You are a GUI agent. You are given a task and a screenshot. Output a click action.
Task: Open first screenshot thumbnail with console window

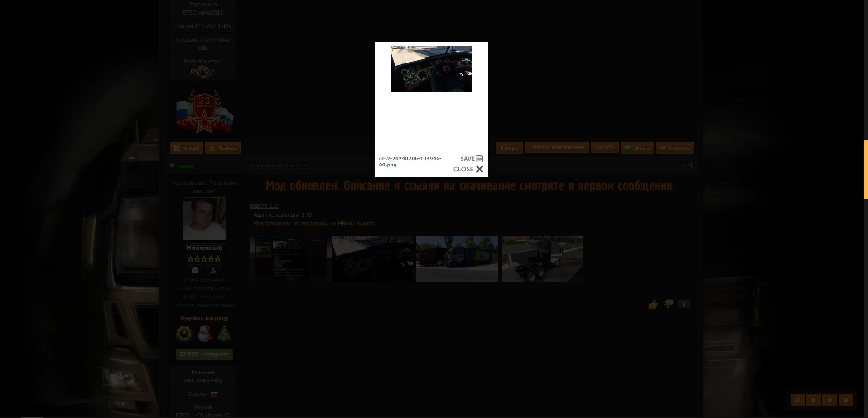point(288,259)
